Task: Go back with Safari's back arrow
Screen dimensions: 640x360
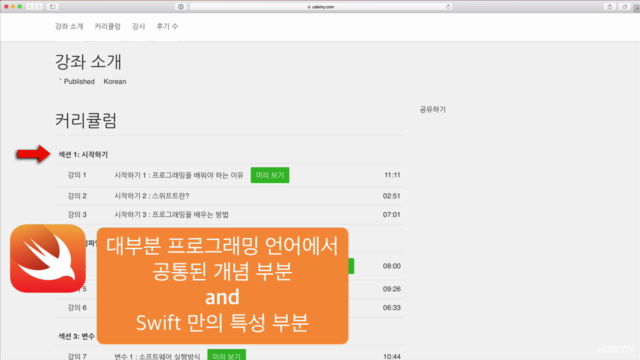Action: pyautogui.click(x=30, y=7)
